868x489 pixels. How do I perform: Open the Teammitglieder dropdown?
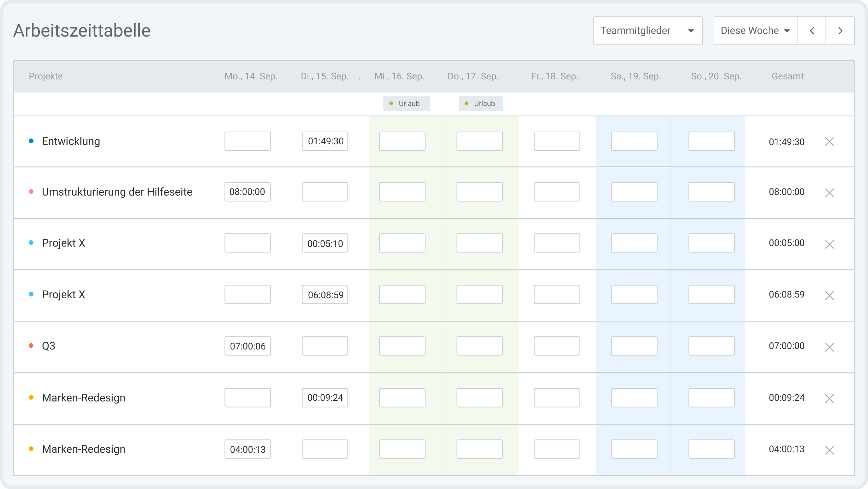(x=648, y=30)
